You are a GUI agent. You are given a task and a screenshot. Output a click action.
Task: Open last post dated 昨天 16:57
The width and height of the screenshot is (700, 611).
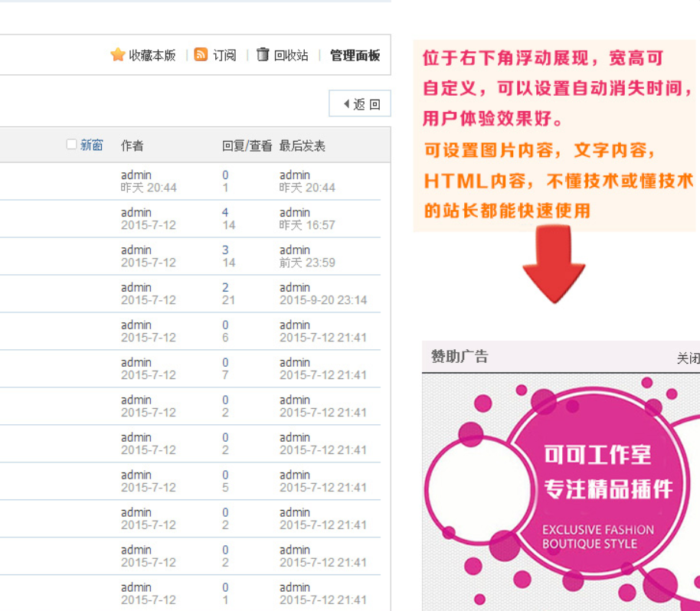click(x=307, y=225)
